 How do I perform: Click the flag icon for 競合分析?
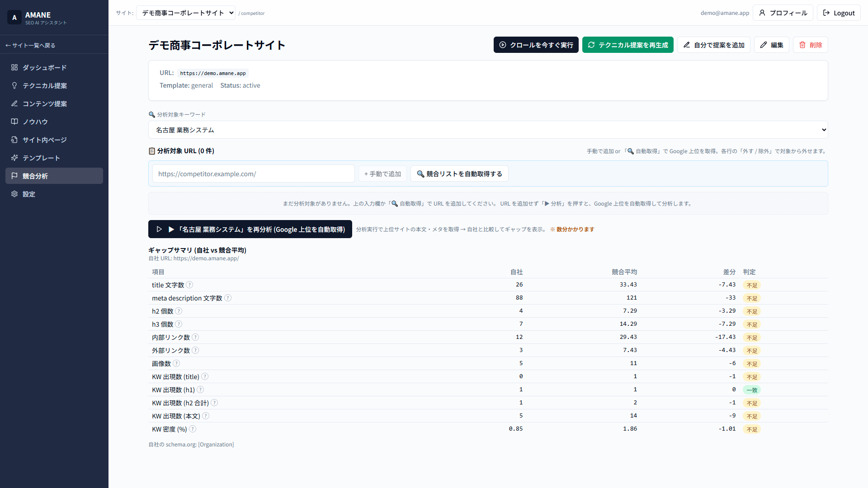tap(14, 176)
